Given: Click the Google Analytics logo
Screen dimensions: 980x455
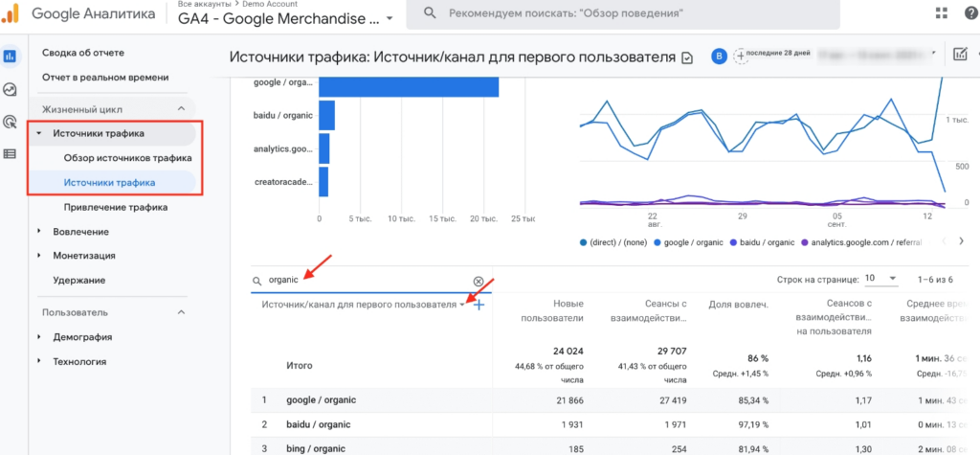Looking at the screenshot, I should coord(10,13).
